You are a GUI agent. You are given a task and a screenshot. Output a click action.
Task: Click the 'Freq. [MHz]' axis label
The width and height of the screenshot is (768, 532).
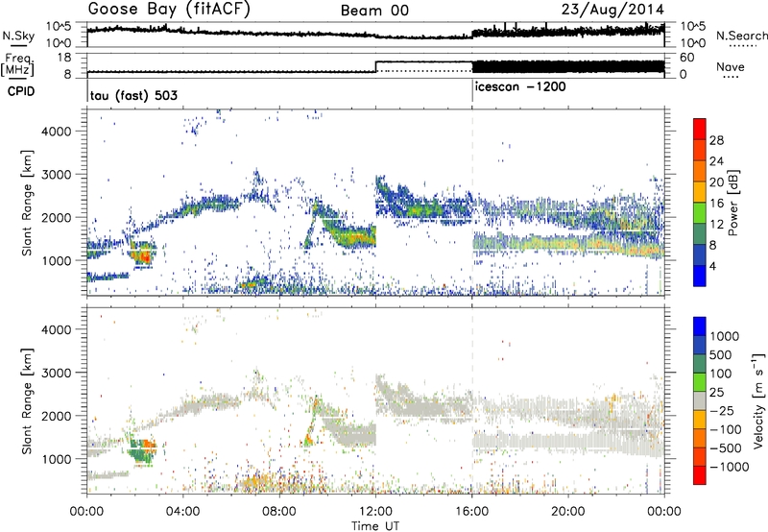[17, 65]
